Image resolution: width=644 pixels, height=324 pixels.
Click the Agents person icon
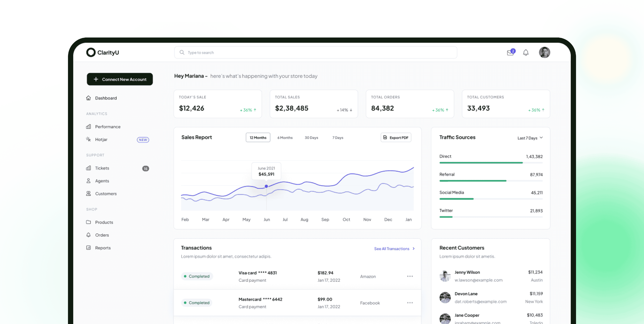(x=89, y=181)
